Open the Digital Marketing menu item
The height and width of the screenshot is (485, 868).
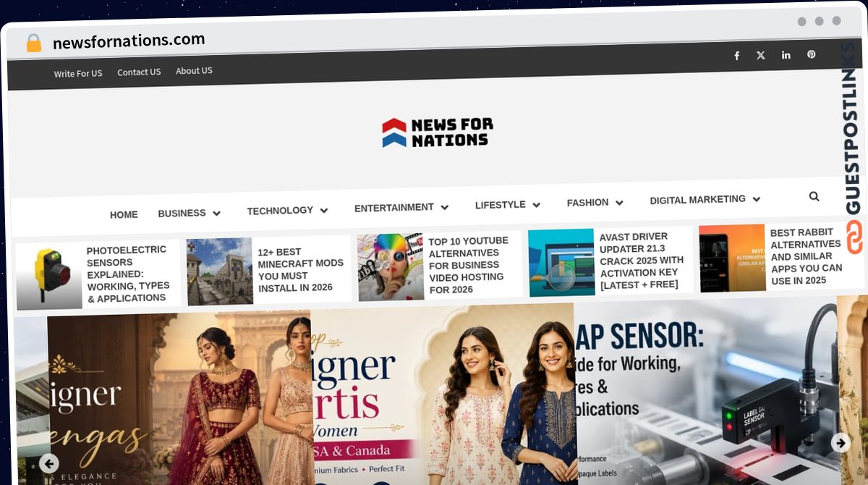point(697,199)
